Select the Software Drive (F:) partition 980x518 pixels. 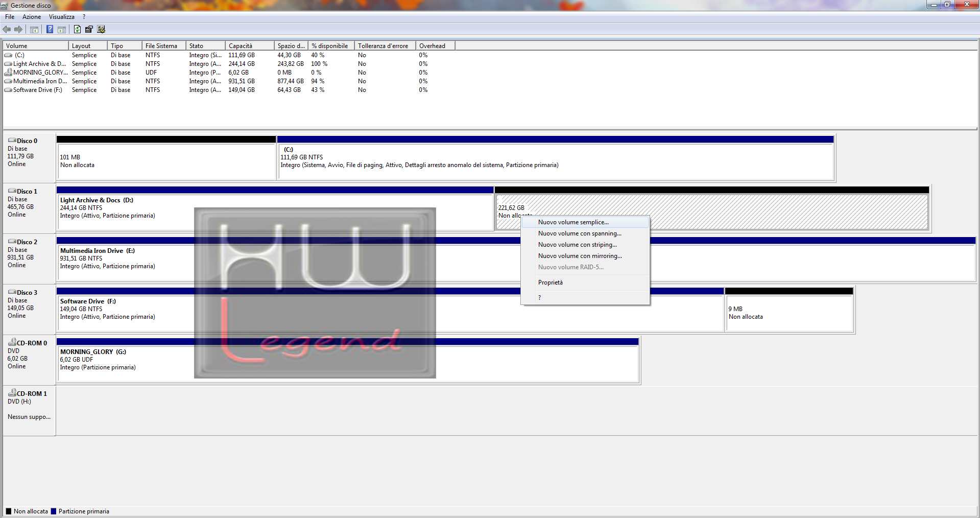pyautogui.click(x=390, y=309)
